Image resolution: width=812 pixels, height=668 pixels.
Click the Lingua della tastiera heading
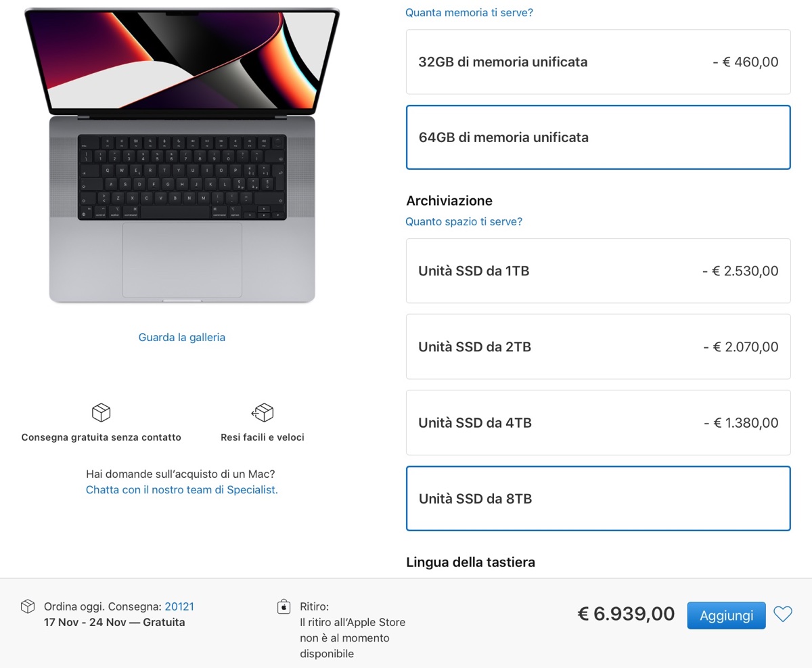pos(470,562)
